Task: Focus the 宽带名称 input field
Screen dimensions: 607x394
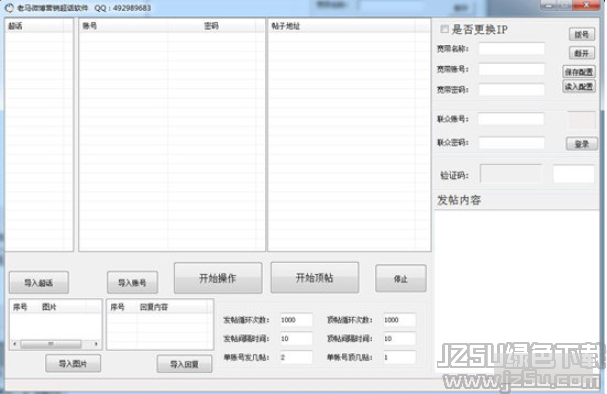Action: [x=511, y=49]
